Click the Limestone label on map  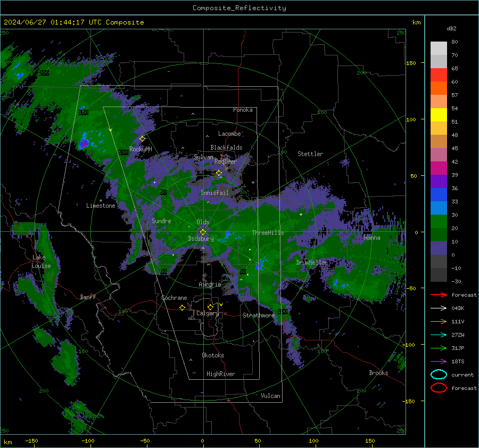(101, 206)
